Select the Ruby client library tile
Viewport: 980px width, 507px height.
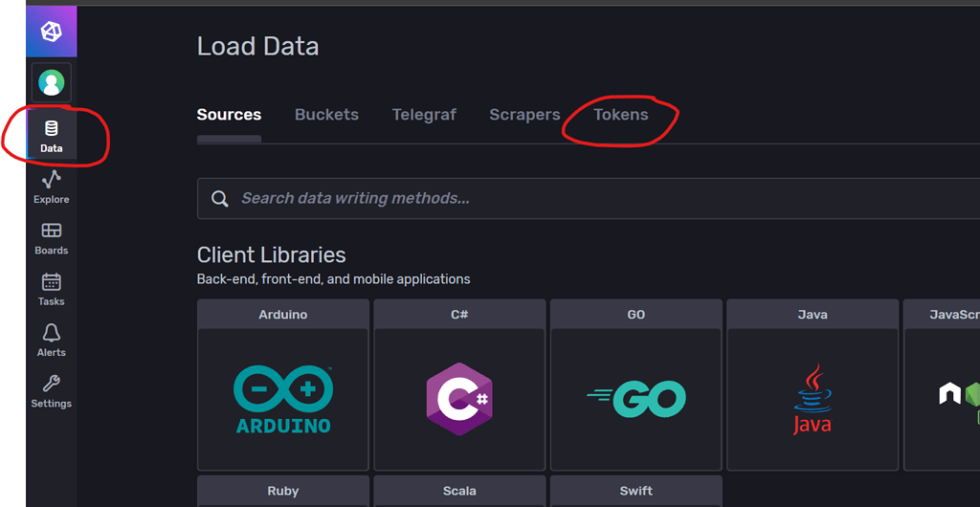pos(283,492)
